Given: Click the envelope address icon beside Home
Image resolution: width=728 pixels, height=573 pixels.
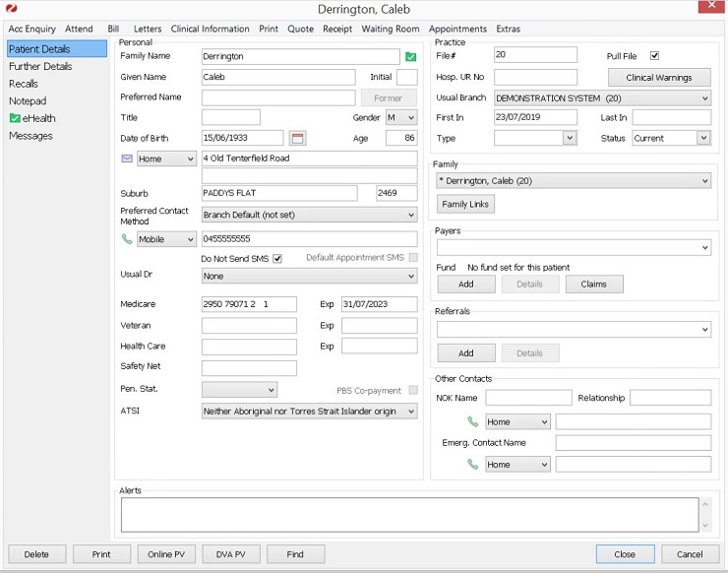Looking at the screenshot, I should (127, 159).
